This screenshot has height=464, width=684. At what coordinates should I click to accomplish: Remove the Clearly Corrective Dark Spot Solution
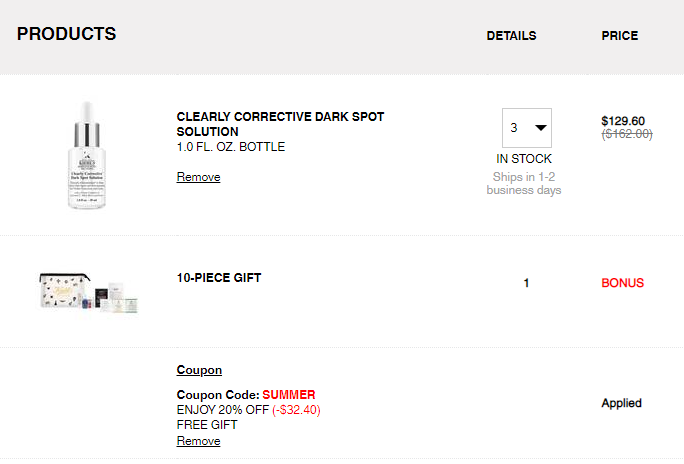tap(198, 177)
